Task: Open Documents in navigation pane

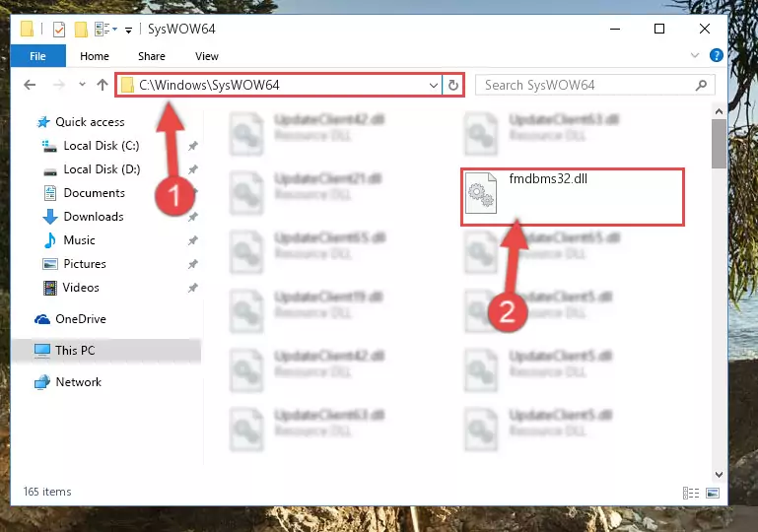Action: point(94,193)
